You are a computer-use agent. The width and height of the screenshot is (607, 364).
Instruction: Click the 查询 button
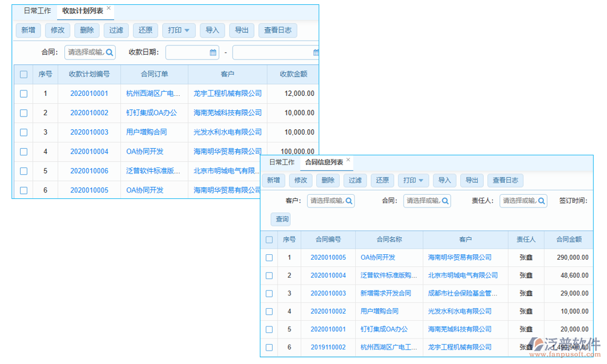coord(281,220)
